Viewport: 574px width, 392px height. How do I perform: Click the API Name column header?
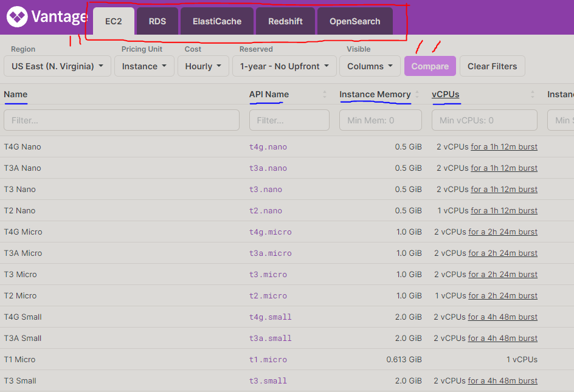[269, 94]
